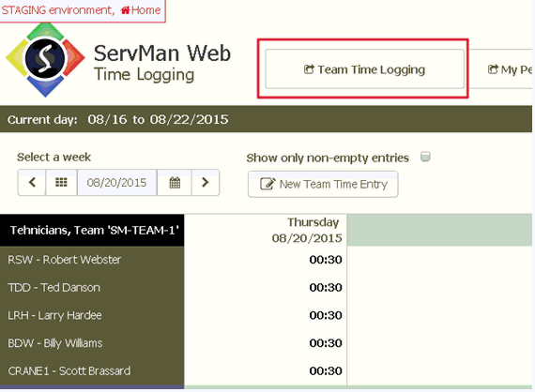Open the calendar date picker icon
Viewport: 535px width, 392px height.
click(175, 183)
